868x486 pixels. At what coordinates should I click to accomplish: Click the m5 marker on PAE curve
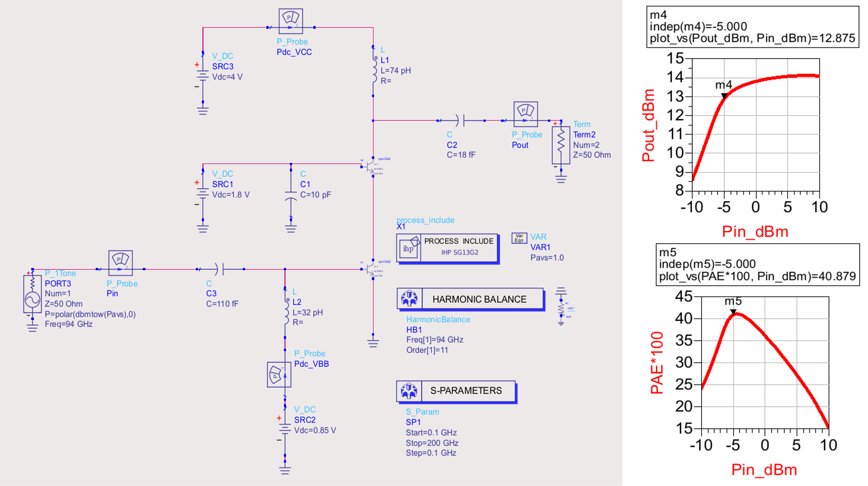click(733, 312)
